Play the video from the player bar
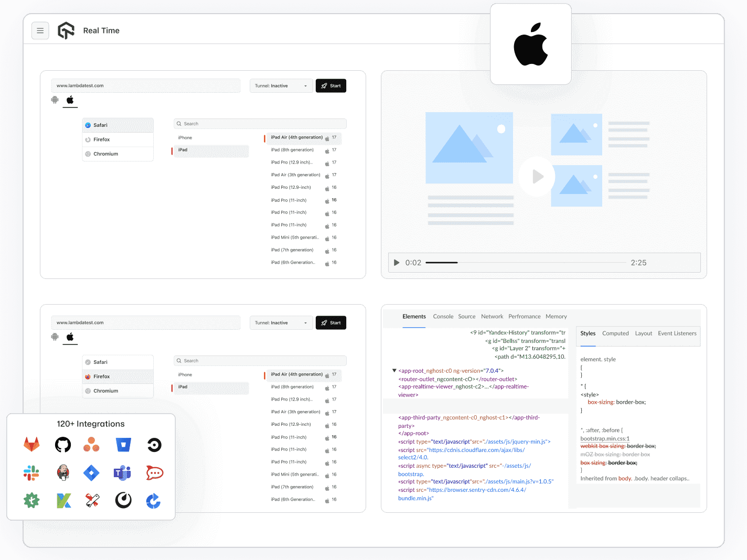The width and height of the screenshot is (747, 560). [397, 263]
